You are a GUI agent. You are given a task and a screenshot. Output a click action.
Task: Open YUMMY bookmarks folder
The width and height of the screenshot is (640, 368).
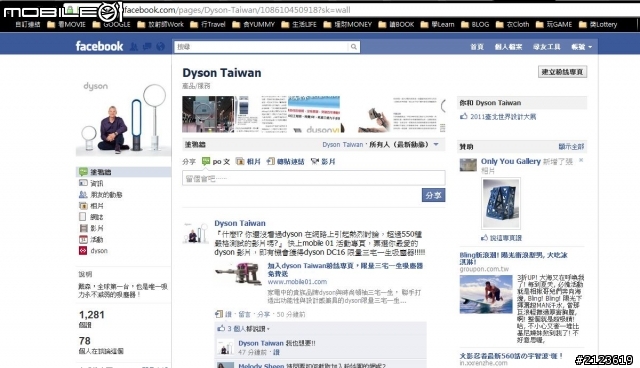tap(254, 24)
